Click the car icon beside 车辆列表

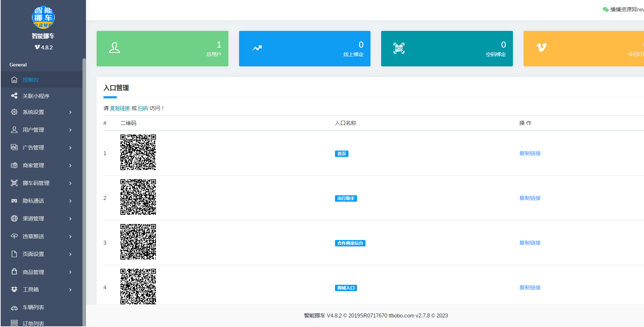14,307
